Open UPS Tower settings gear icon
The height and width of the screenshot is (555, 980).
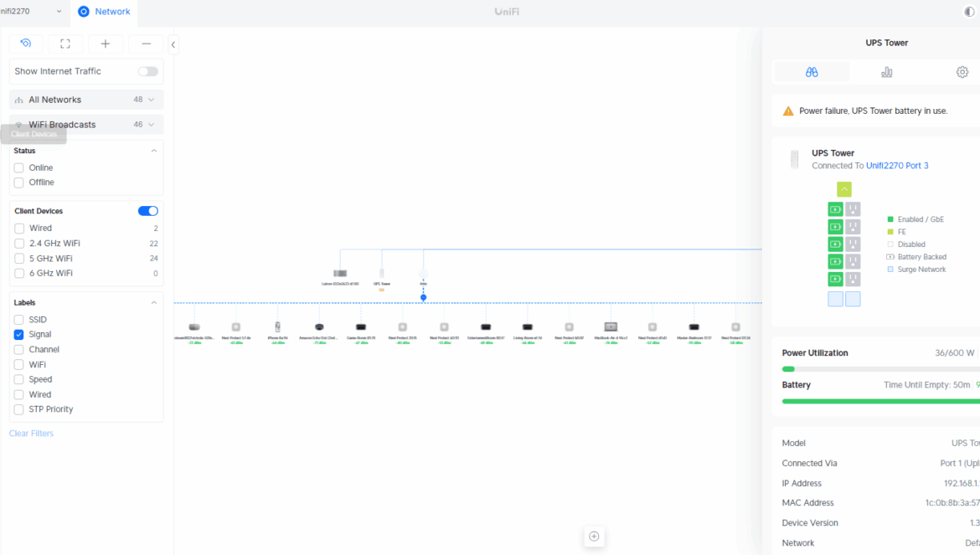962,72
